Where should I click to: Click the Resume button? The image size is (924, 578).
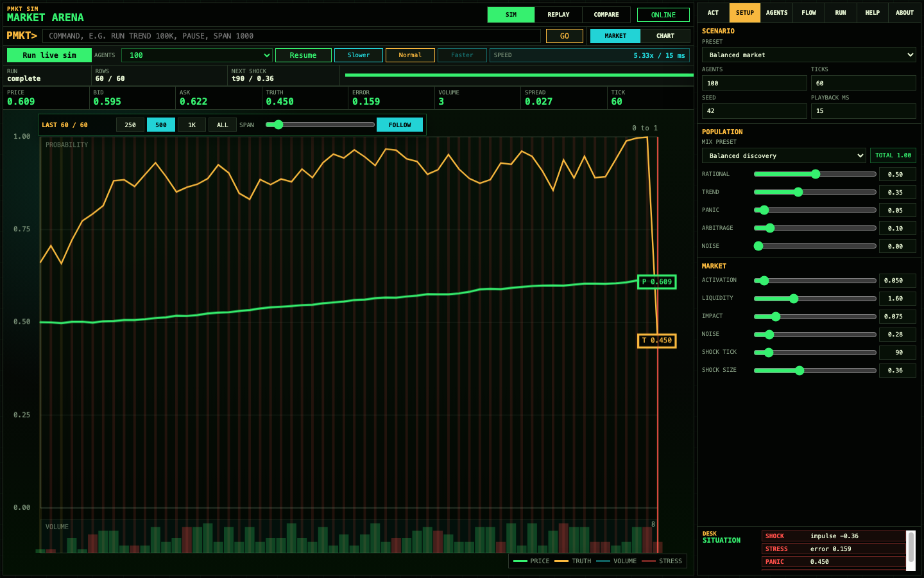tap(304, 55)
